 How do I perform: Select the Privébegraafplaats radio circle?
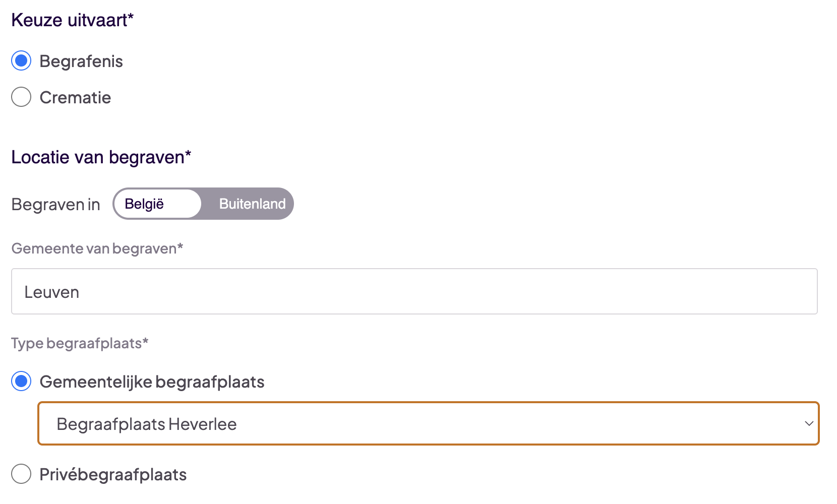click(21, 474)
